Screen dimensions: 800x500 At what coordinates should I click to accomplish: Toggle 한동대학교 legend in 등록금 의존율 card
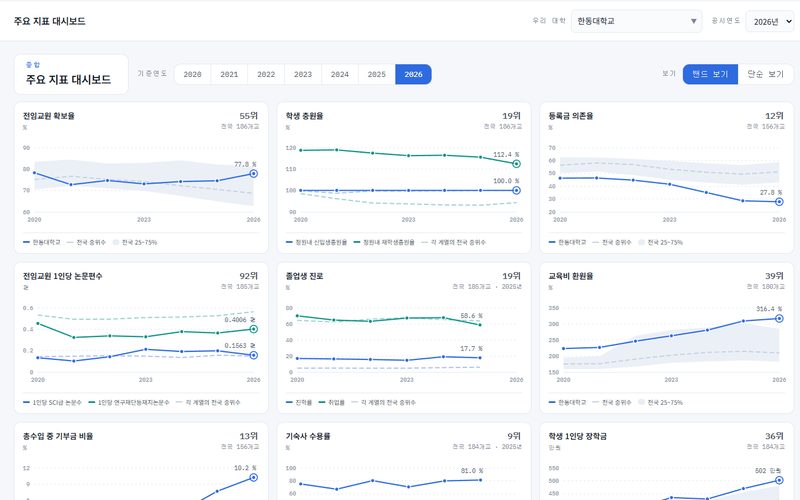(x=567, y=242)
